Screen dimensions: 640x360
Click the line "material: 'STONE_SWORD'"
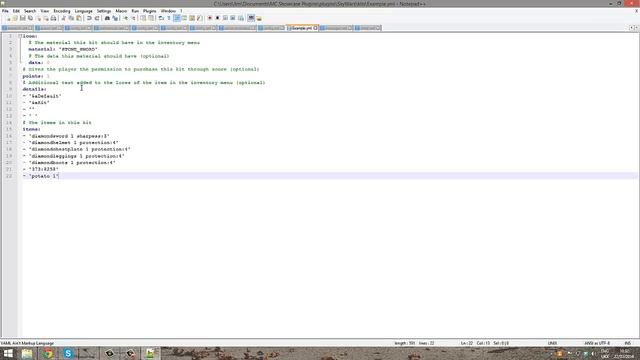tap(63, 49)
